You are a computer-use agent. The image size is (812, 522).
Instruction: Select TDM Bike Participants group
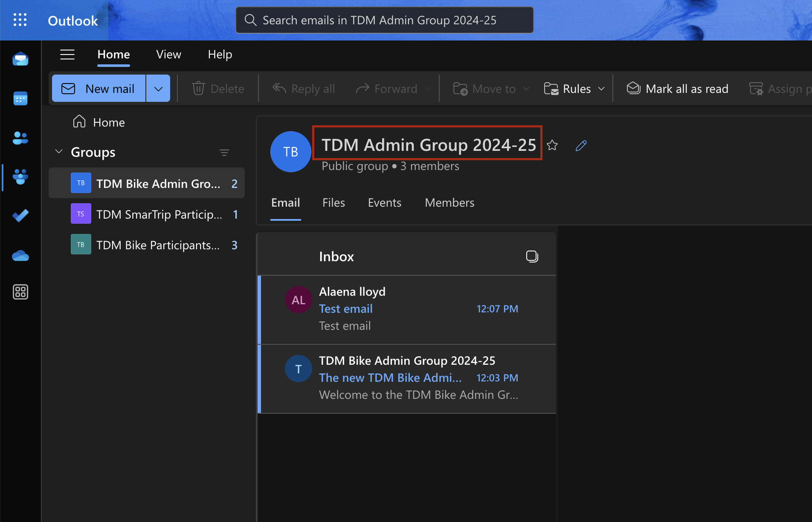(x=147, y=245)
